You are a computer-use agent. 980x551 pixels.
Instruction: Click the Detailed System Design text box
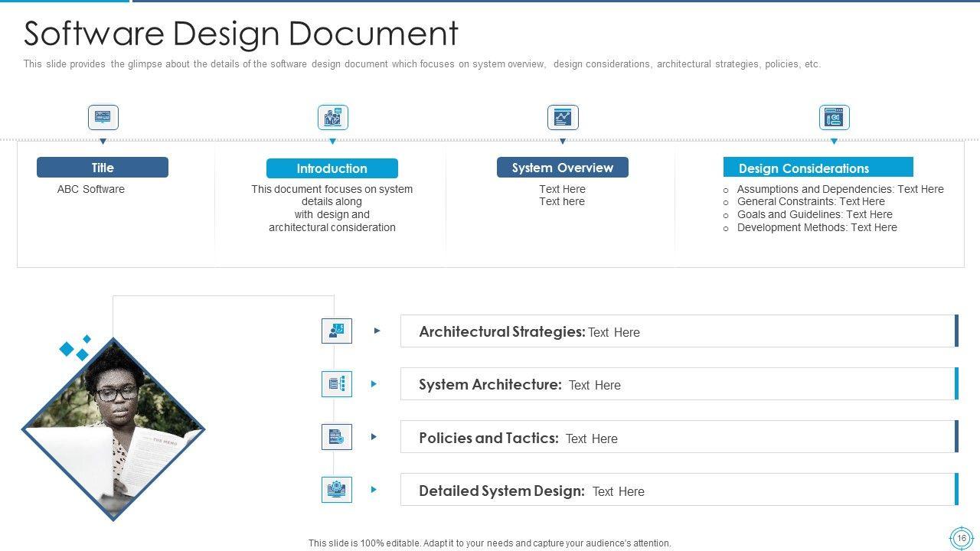tap(678, 491)
